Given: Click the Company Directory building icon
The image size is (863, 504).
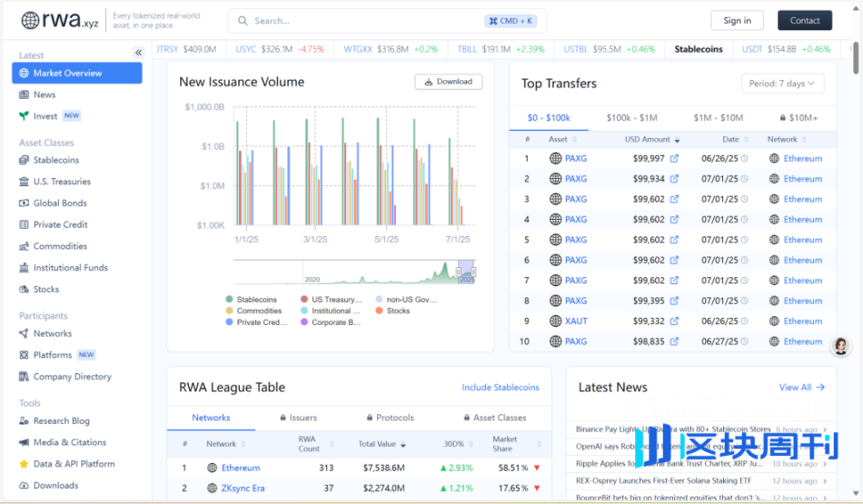Looking at the screenshot, I should [24, 376].
